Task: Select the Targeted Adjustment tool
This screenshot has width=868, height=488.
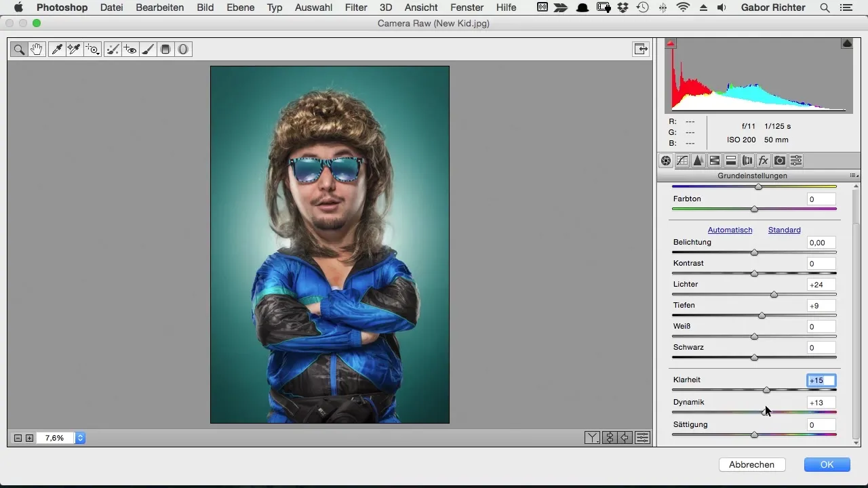Action: click(92, 49)
